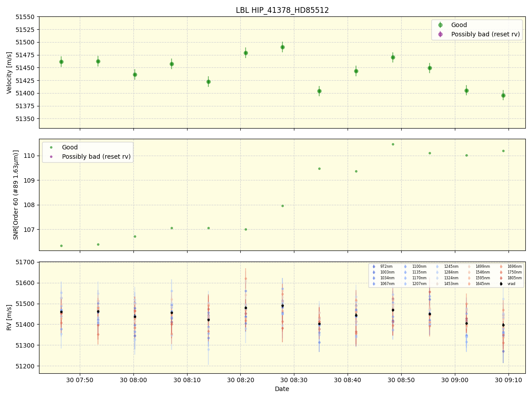Click the plot title LBL HIP_41378_HD85512
This screenshot has height=399, width=532.
coord(282,9)
